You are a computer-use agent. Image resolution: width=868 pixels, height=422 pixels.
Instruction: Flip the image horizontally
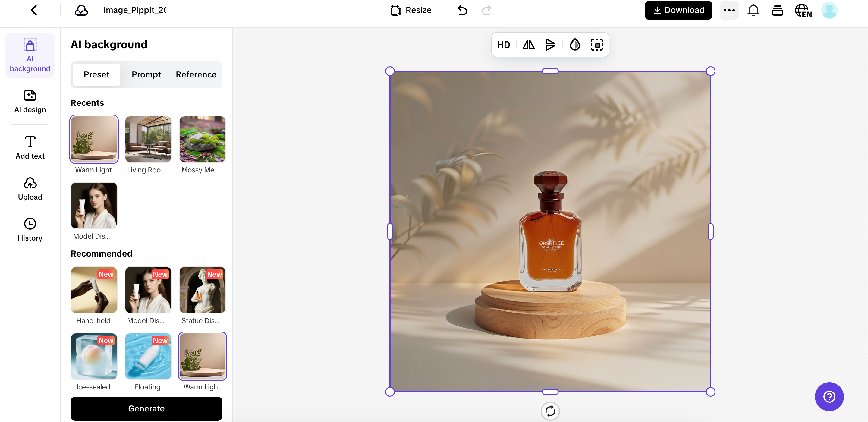pyautogui.click(x=528, y=45)
